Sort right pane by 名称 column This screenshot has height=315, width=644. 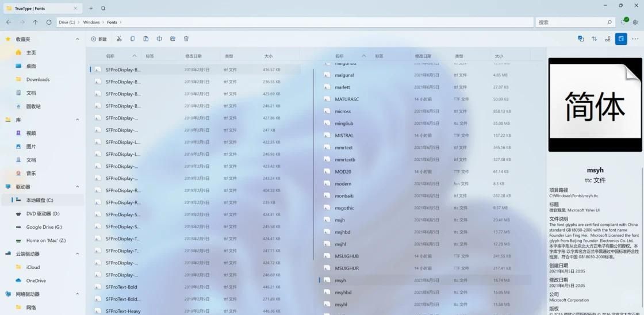339,56
